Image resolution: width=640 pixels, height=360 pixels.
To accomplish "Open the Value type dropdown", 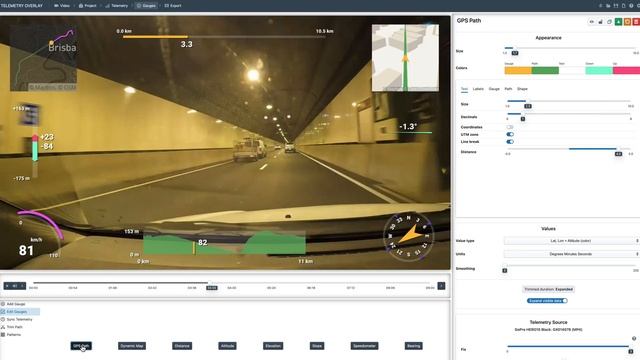I will [571, 241].
